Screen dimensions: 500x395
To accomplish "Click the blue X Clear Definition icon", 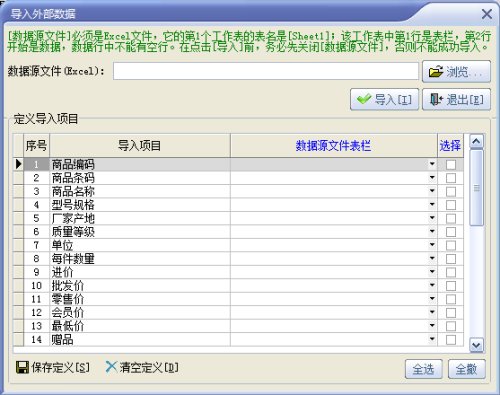I will 111,367.
